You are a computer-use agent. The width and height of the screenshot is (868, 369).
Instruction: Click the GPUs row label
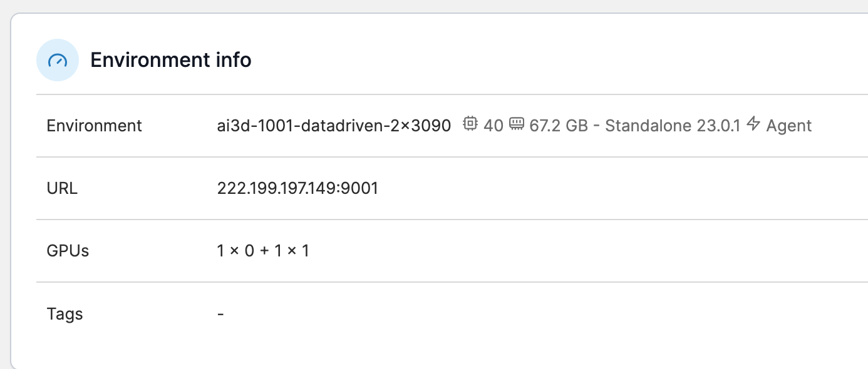pos(67,250)
